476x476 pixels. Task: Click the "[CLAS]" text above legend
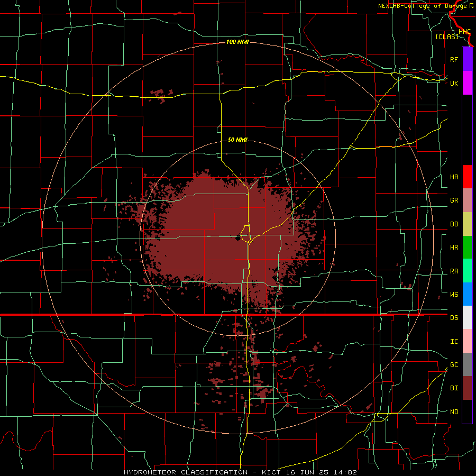pyautogui.click(x=447, y=36)
